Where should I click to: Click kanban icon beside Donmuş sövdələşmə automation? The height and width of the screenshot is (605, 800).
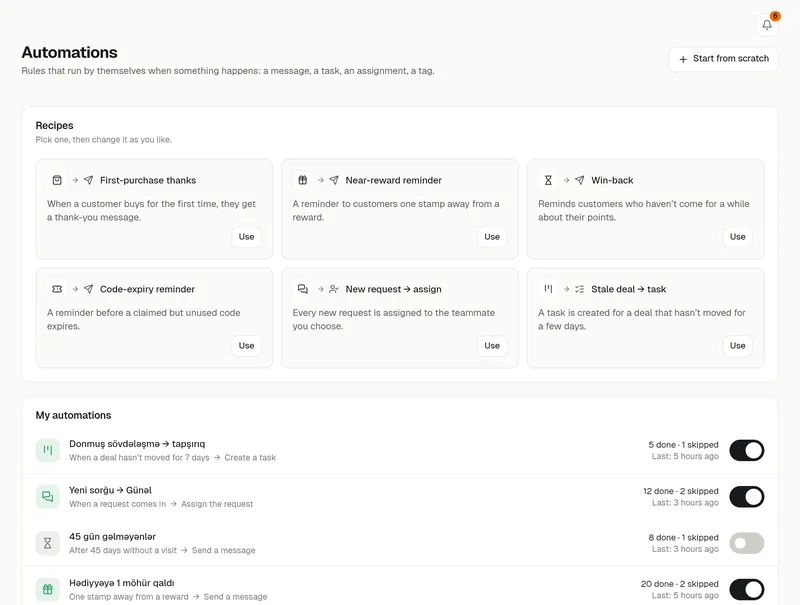coord(47,450)
